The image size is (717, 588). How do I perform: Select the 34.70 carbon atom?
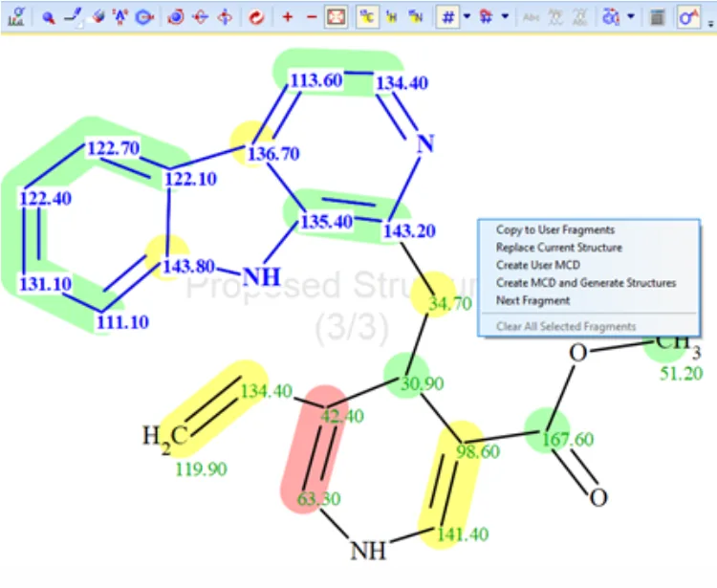450,304
